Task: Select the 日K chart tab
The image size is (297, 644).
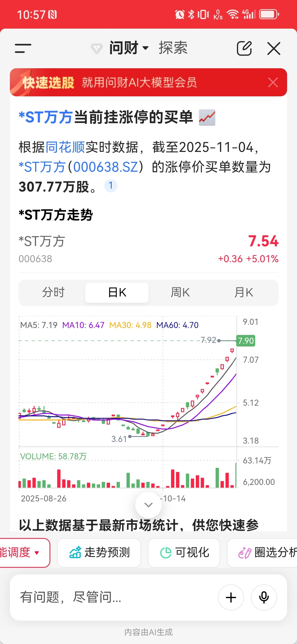Action: click(117, 293)
